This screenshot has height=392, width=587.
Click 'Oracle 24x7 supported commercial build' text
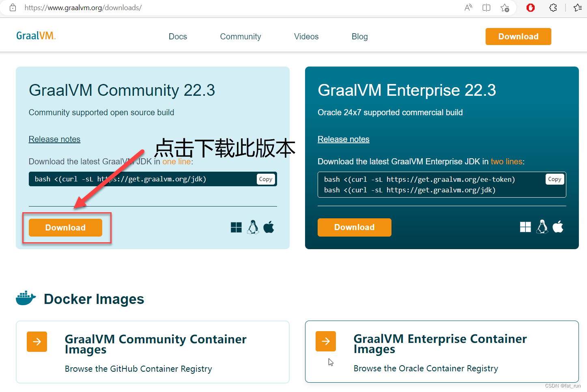click(390, 112)
